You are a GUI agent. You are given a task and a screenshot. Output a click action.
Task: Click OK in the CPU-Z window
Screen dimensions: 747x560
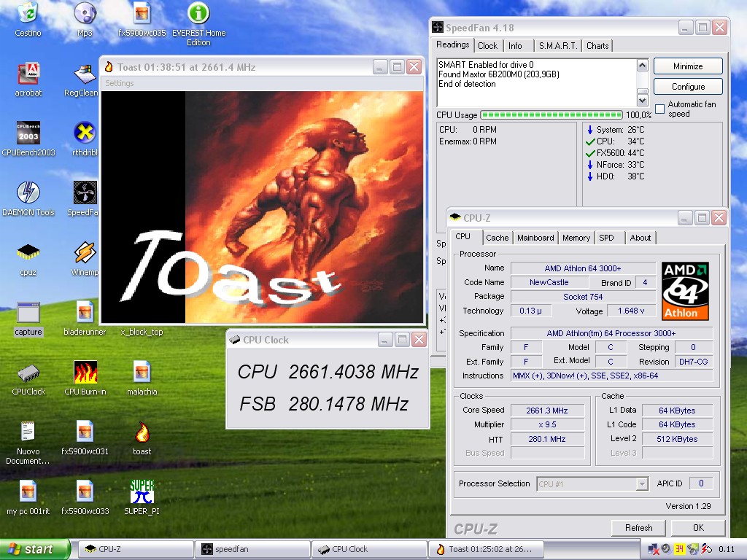pos(698,528)
